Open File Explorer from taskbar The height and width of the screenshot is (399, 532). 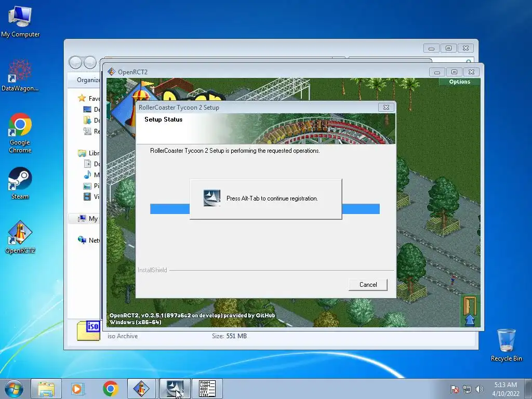pyautogui.click(x=46, y=389)
